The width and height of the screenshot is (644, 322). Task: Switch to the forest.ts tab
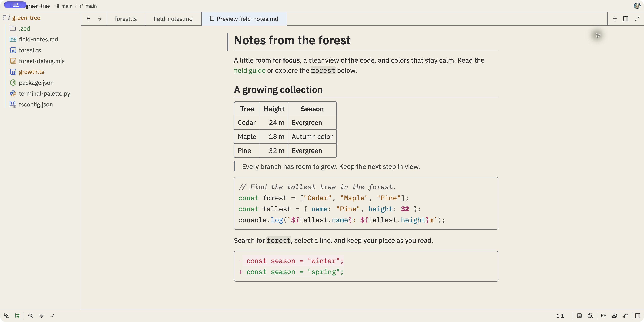(x=126, y=19)
